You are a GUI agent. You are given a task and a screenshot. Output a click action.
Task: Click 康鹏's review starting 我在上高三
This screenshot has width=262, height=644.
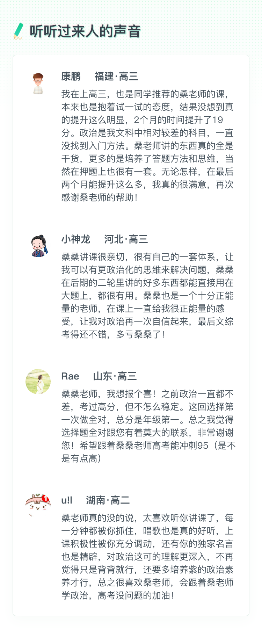tap(147, 145)
